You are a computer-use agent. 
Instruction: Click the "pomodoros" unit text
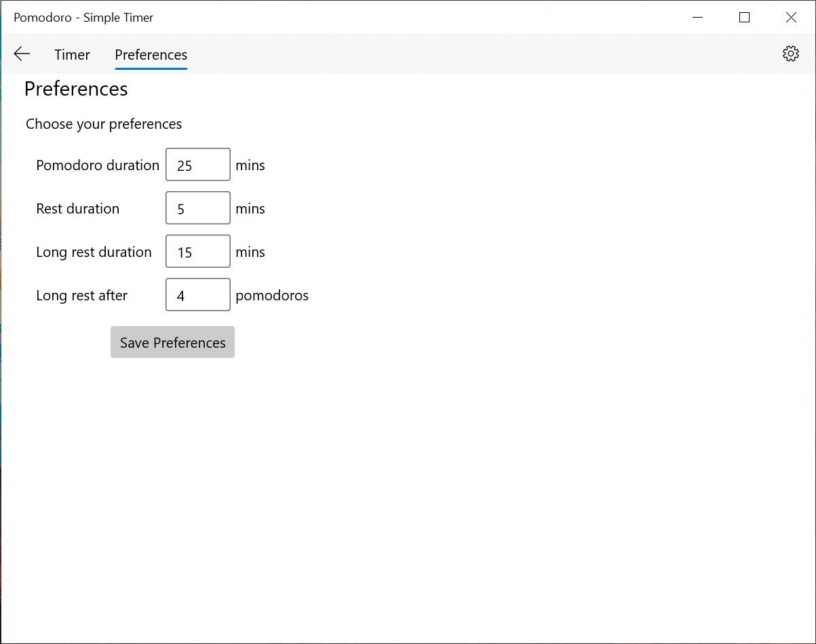(272, 296)
